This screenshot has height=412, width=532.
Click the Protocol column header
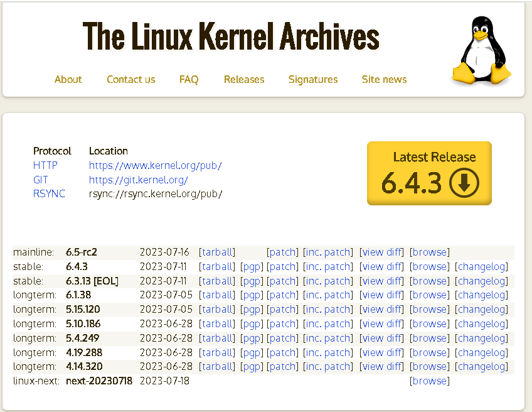tap(52, 151)
